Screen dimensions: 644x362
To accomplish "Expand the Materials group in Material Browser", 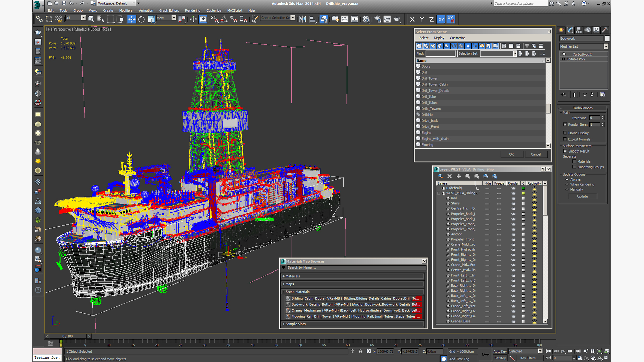I will click(292, 276).
